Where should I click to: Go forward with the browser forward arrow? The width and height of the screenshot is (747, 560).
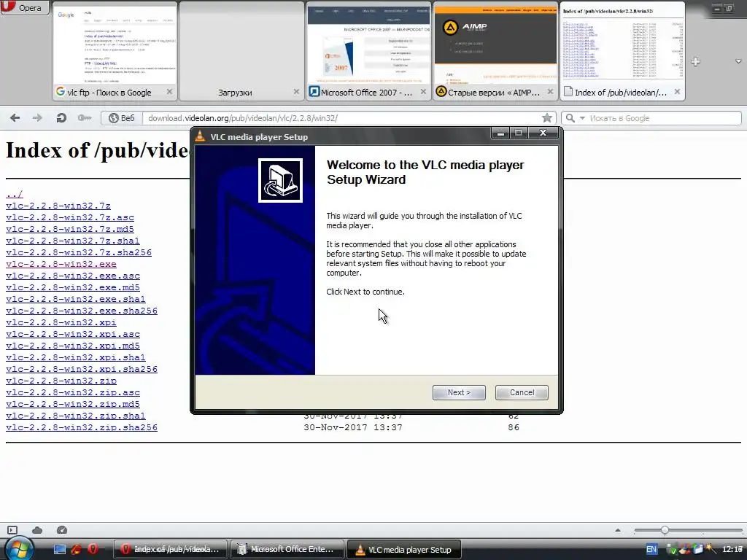click(37, 117)
